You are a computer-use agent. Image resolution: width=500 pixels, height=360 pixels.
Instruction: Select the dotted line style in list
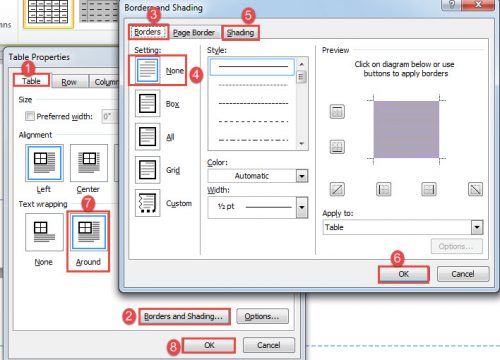pyautogui.click(x=253, y=85)
